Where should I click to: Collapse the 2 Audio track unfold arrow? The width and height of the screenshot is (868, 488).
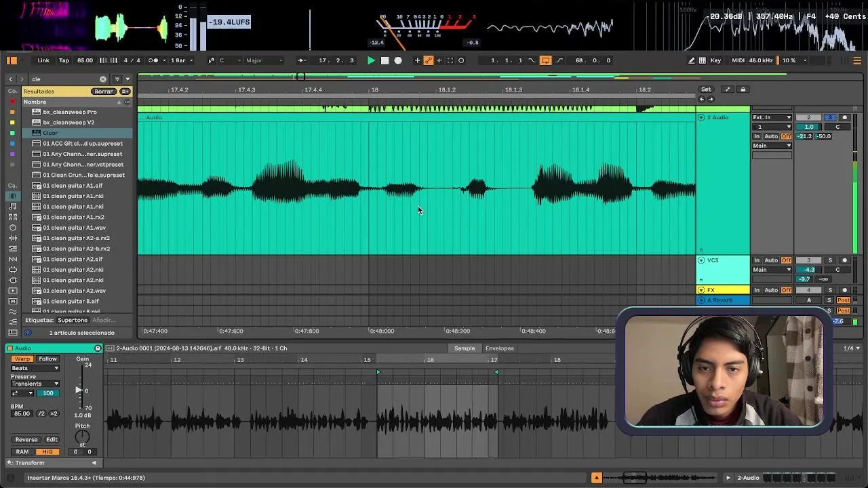pos(701,118)
